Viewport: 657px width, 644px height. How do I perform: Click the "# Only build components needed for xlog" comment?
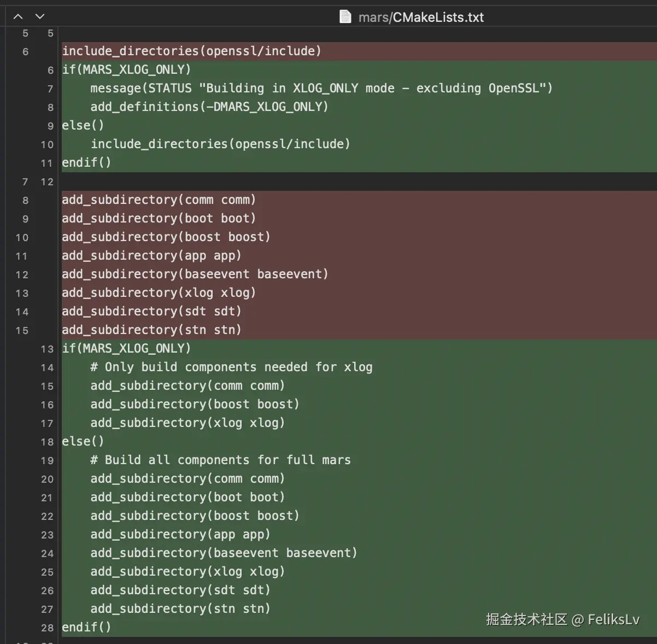pos(231,367)
